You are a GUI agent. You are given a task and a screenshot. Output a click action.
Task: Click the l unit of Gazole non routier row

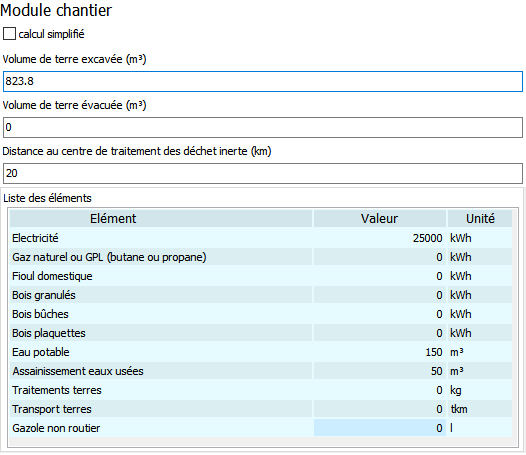click(451, 428)
